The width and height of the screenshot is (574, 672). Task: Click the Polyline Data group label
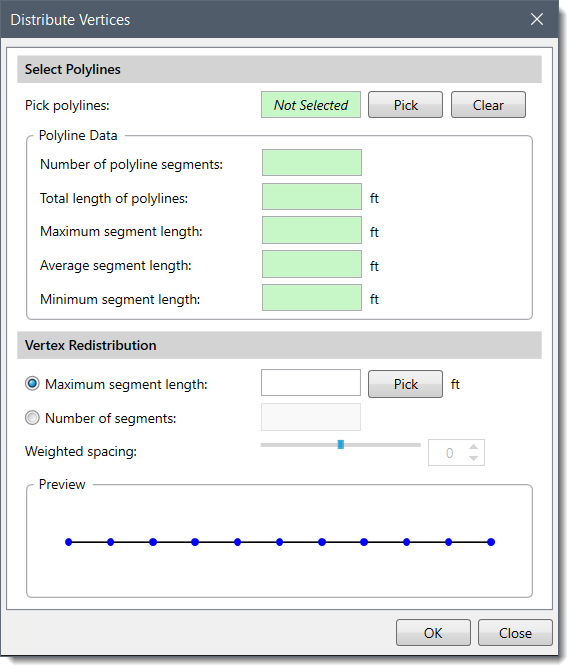78,135
